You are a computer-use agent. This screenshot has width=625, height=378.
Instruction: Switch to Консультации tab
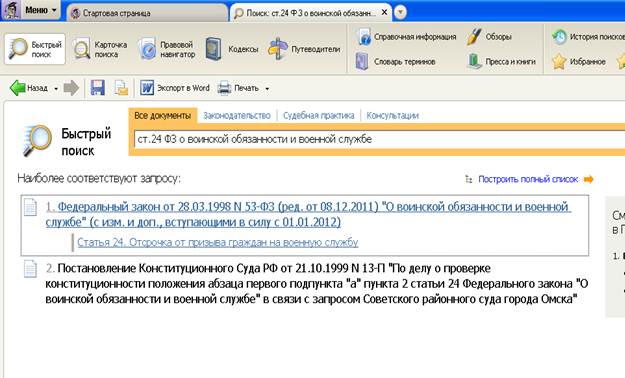pos(393,116)
